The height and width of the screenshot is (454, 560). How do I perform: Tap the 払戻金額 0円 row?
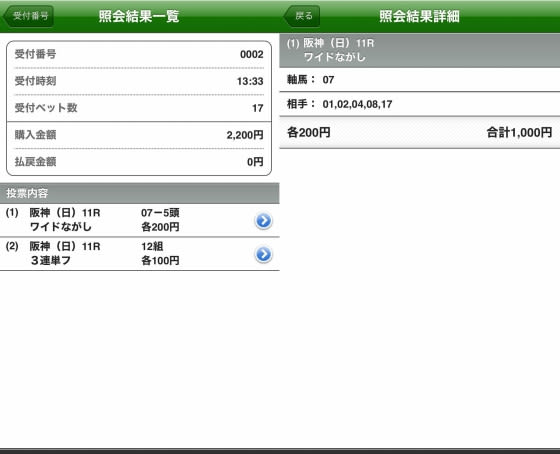pos(139,162)
